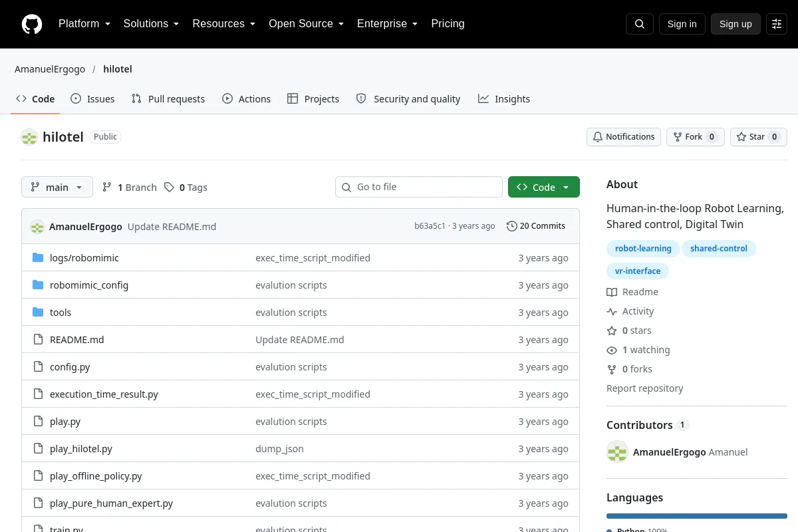The width and height of the screenshot is (798, 532).
Task: Switch to the Actions tab
Action: point(246,99)
